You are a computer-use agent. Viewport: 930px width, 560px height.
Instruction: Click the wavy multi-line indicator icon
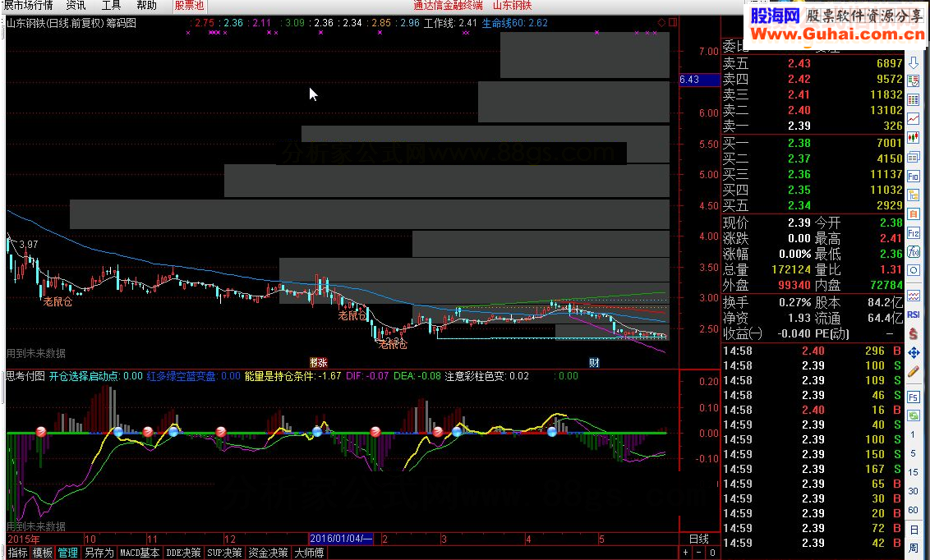[914, 296]
